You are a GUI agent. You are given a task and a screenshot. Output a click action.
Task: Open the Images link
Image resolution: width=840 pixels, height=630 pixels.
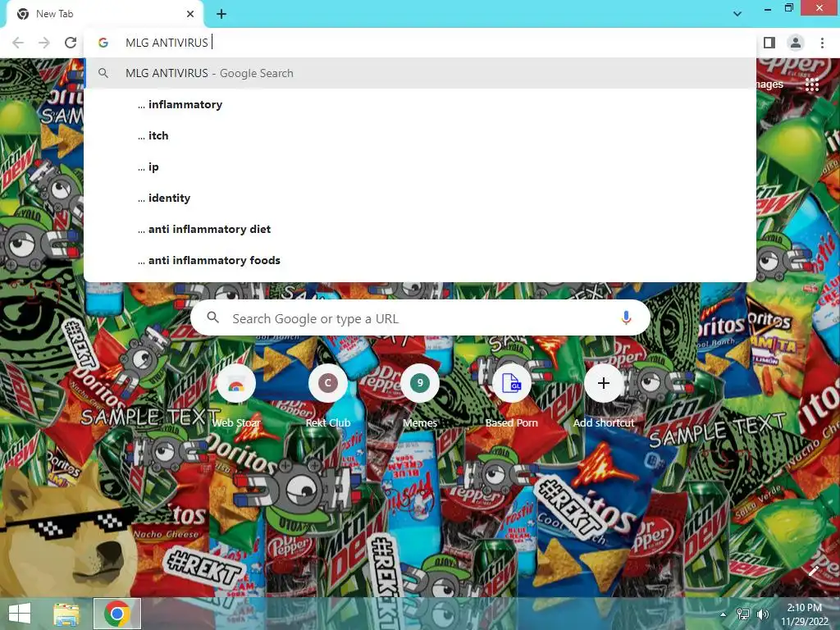[x=769, y=84]
